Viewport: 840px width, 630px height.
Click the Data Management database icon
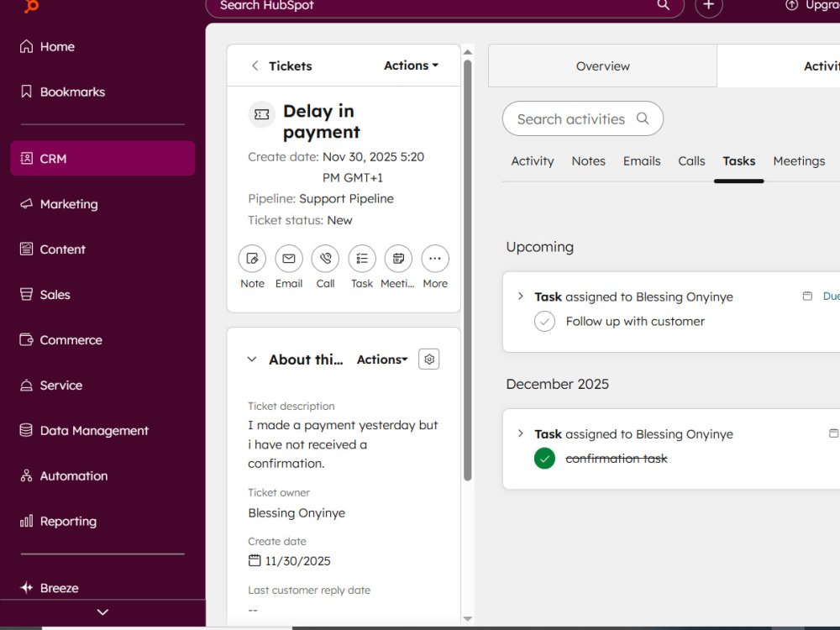[x=26, y=430]
